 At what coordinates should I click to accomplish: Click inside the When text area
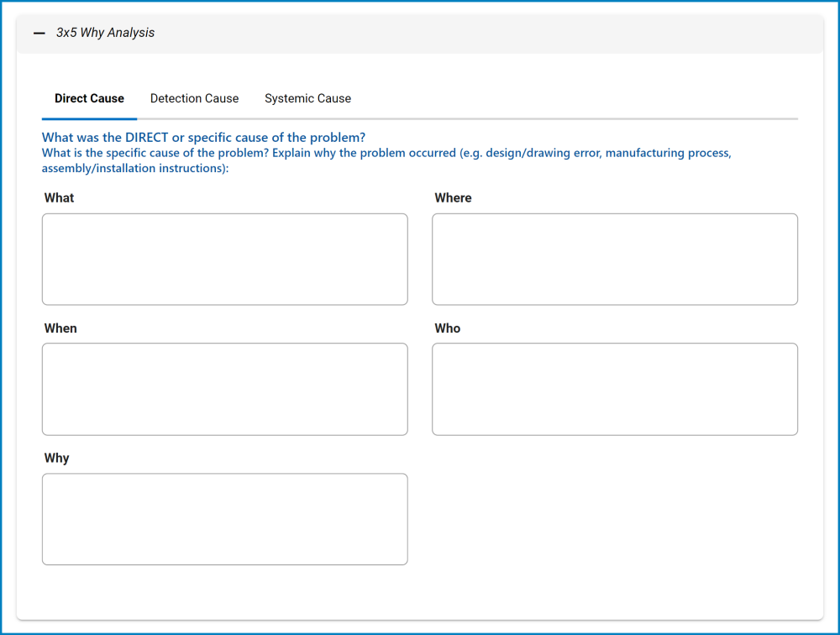coord(224,389)
